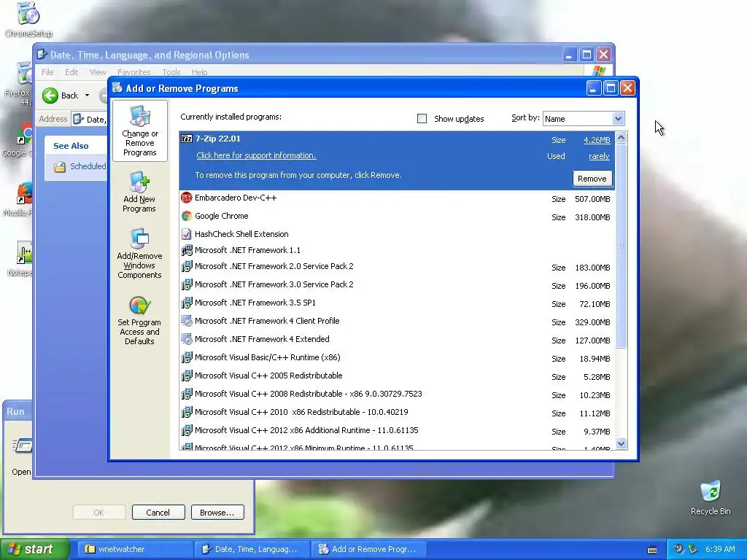The image size is (747, 560).
Task: Open the Tools menu in Date, Time window
Action: pos(171,72)
